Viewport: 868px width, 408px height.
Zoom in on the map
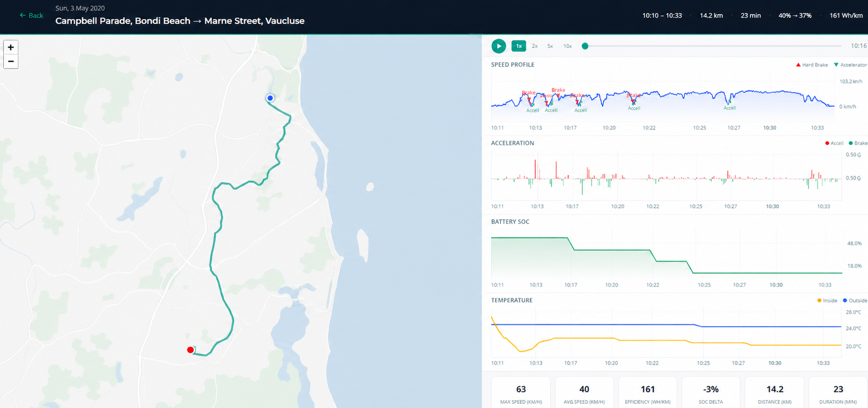(11, 47)
